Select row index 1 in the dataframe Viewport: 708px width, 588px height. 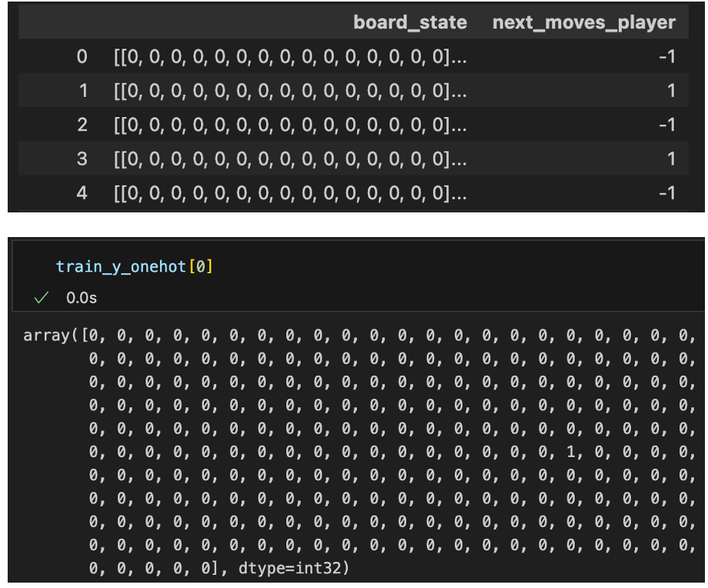(x=82, y=91)
